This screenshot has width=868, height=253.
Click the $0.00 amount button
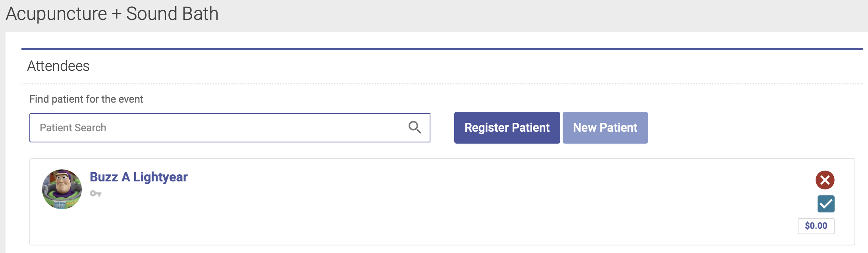816,226
